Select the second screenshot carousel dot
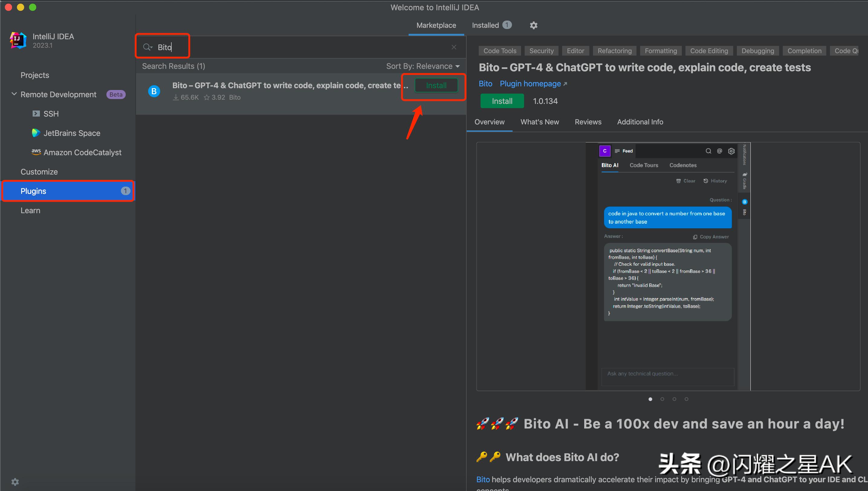Screen dimensions: 868x491 [x=662, y=399]
